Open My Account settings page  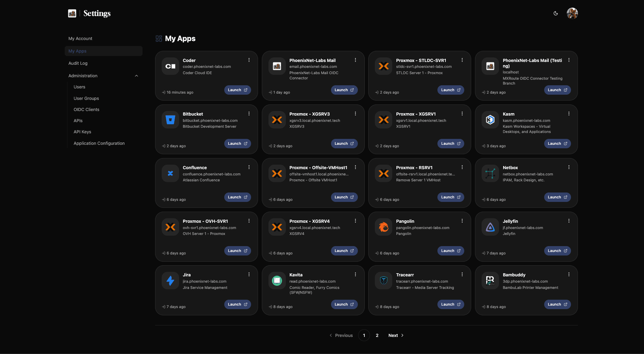pyautogui.click(x=104, y=39)
